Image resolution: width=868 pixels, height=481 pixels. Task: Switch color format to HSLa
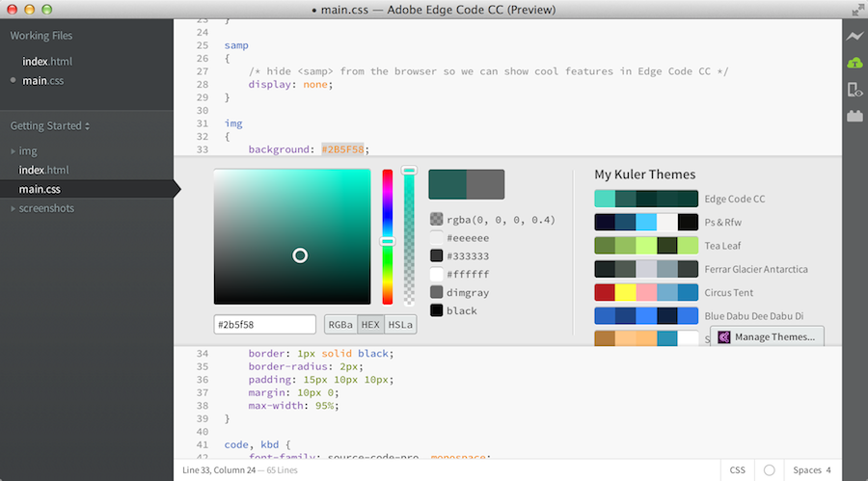[400, 324]
